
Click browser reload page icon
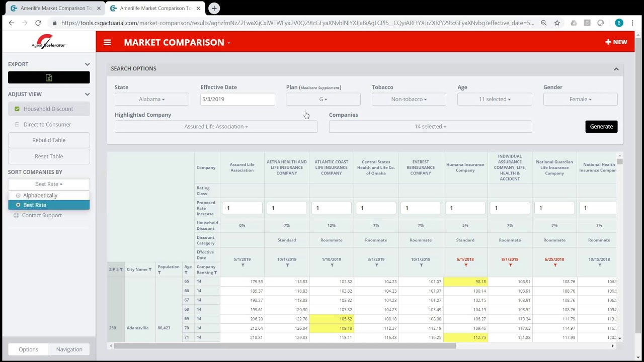click(x=38, y=23)
